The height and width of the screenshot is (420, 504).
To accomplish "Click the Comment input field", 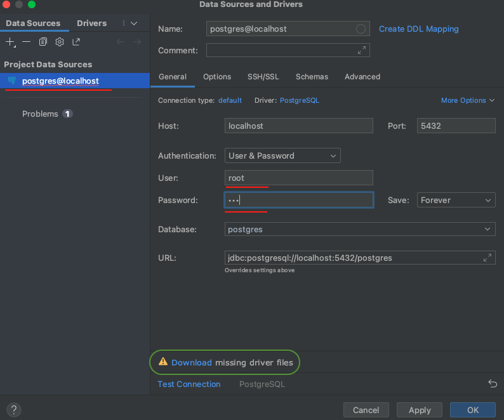I will pos(288,51).
